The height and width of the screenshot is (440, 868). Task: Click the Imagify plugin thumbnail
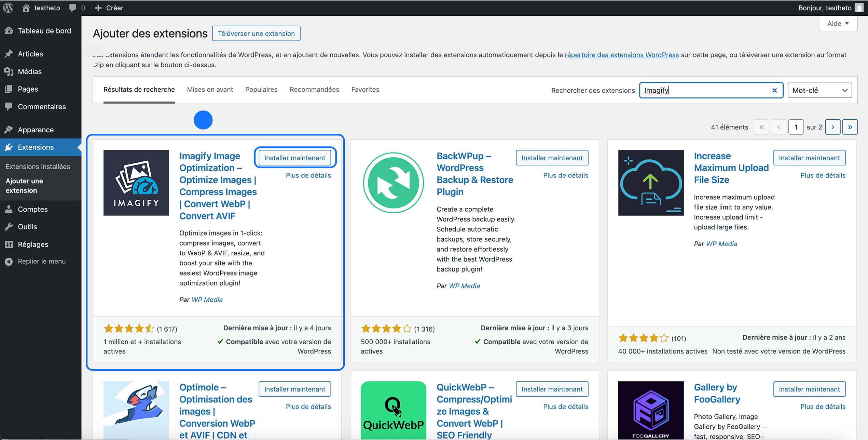(136, 183)
